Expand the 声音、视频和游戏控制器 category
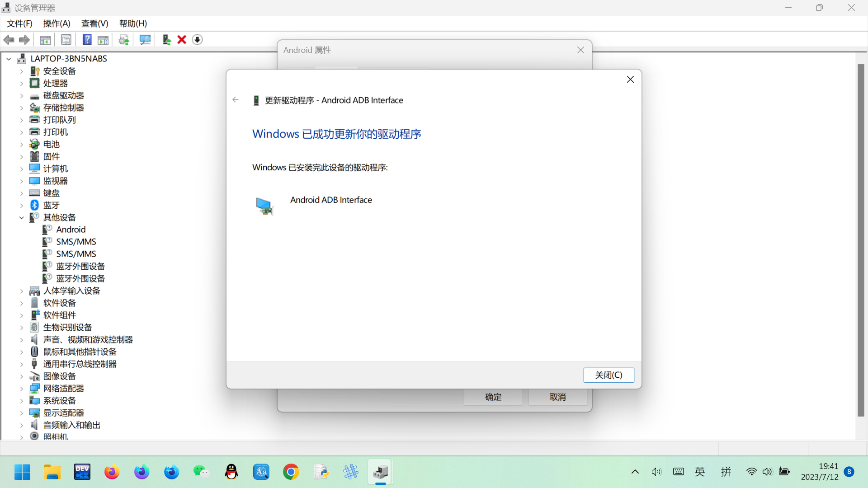The width and height of the screenshot is (868, 488). pyautogui.click(x=21, y=340)
